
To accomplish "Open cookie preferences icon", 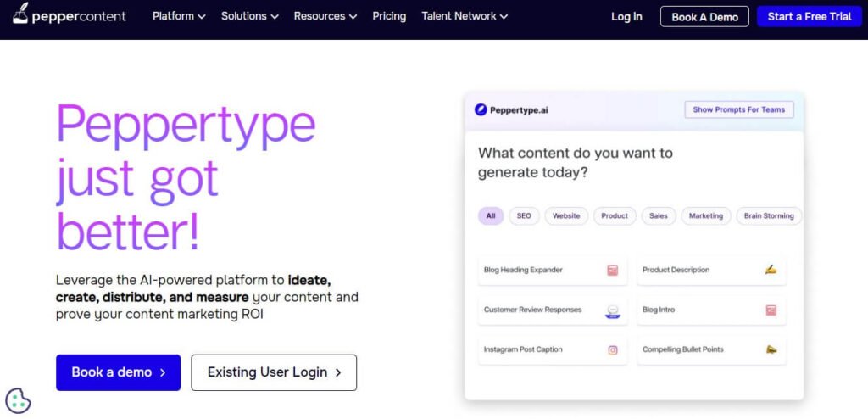I will pyautogui.click(x=18, y=400).
